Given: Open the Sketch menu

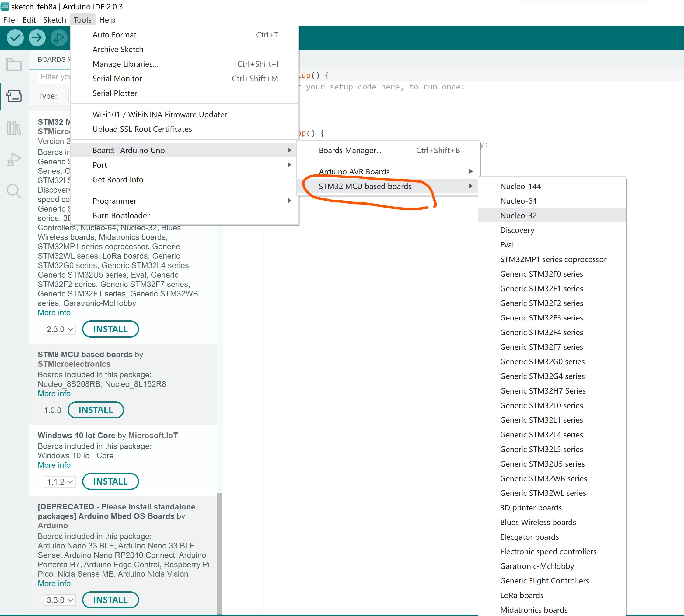Looking at the screenshot, I should 54,20.
